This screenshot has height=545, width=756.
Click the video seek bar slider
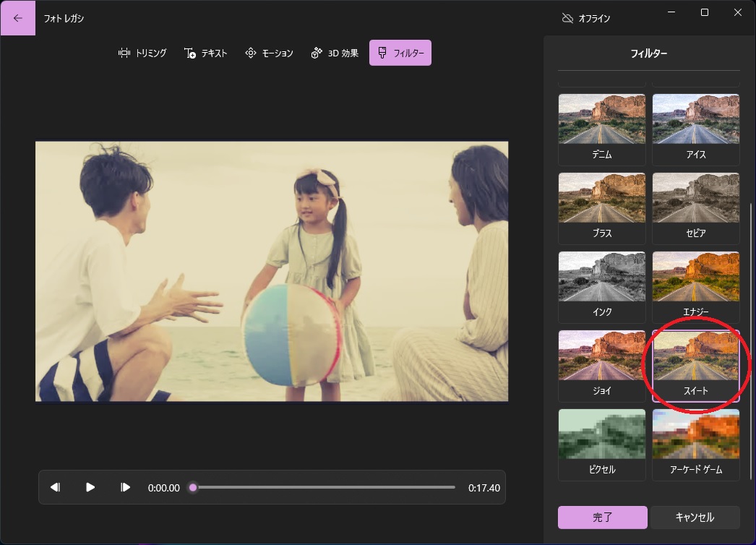[193, 487]
